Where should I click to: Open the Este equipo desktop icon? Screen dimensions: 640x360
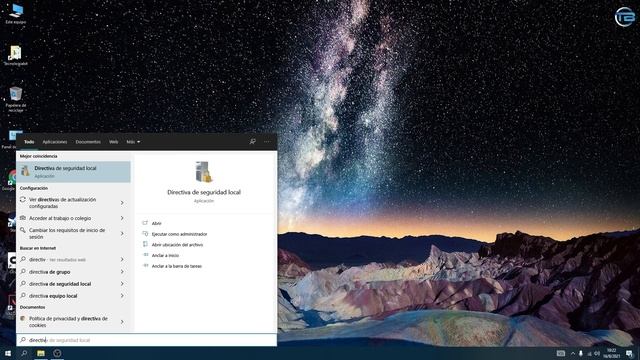pos(16,14)
